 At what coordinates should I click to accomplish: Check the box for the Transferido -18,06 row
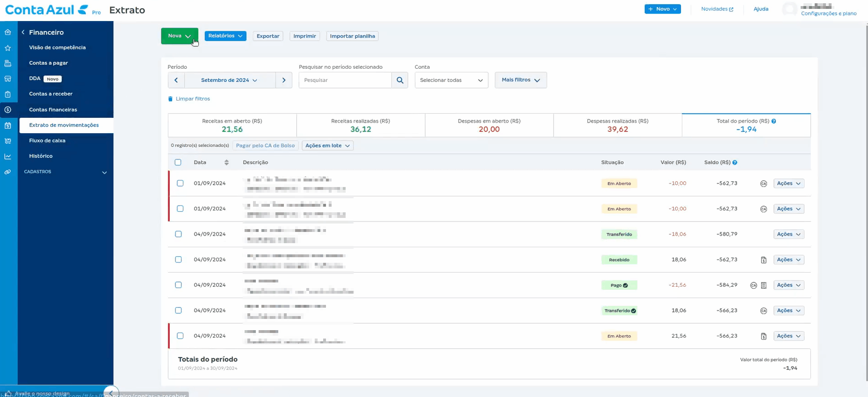(178, 234)
